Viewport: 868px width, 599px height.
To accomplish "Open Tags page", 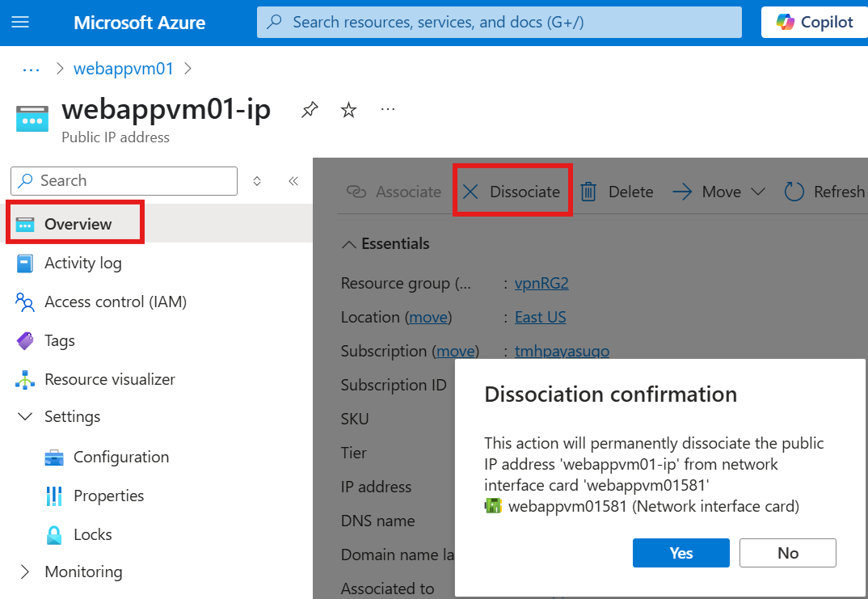I will [60, 340].
